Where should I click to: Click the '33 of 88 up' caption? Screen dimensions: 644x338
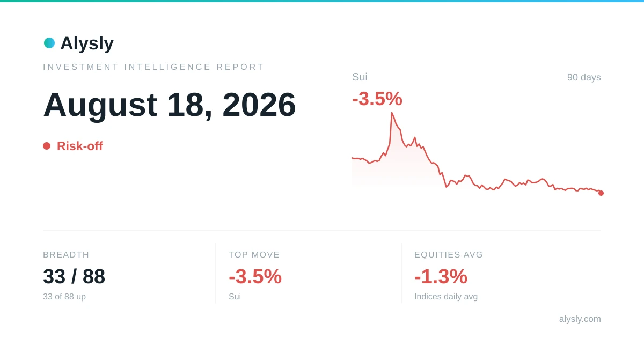[64, 297]
